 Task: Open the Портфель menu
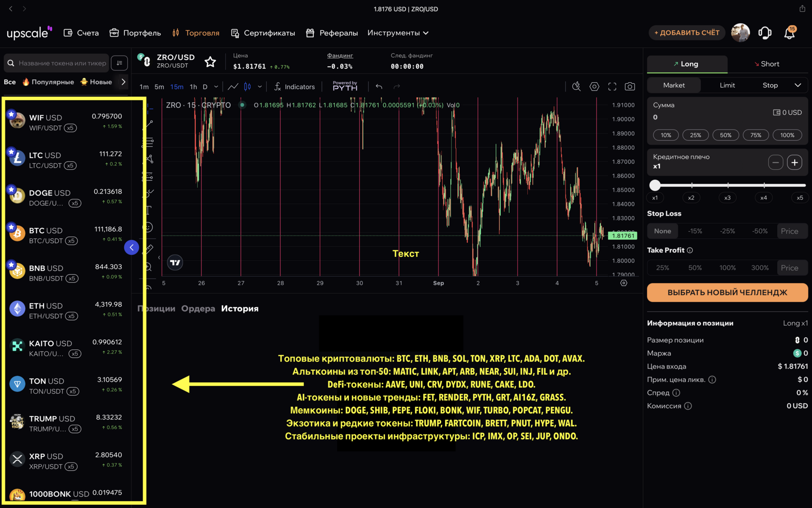(x=135, y=33)
